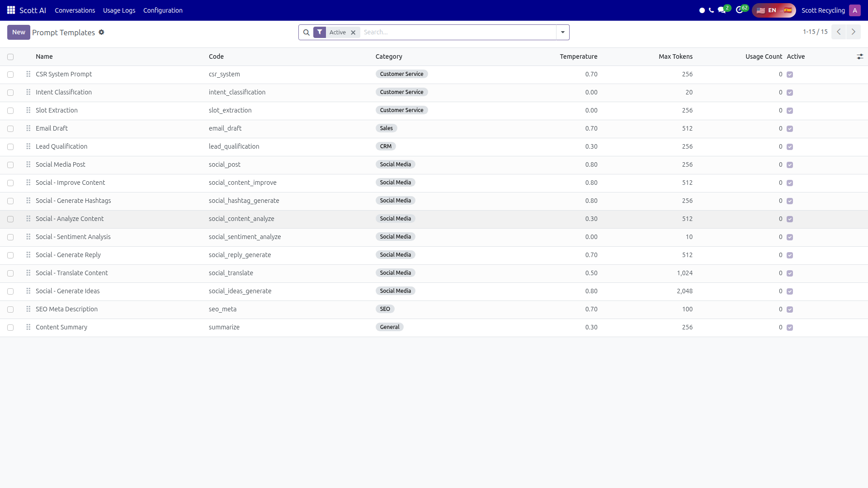This screenshot has width=868, height=488.
Task: Open the apps grid menu icon
Action: [11, 10]
